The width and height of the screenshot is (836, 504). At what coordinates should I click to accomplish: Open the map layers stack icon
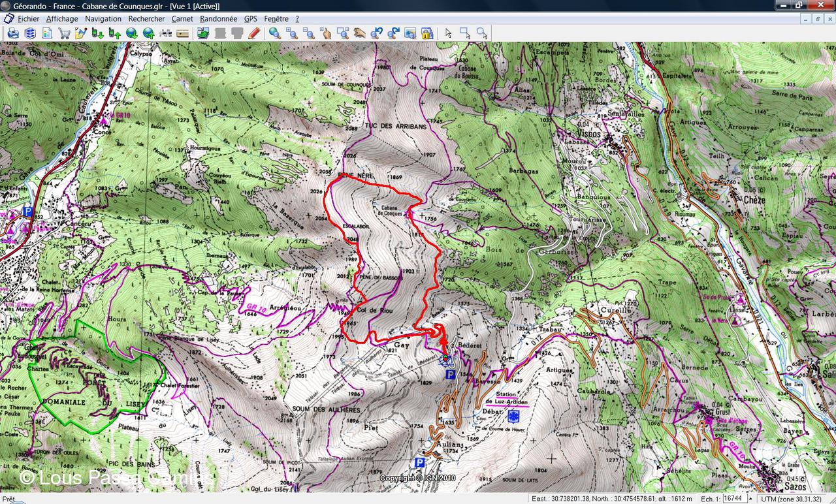pos(30,33)
